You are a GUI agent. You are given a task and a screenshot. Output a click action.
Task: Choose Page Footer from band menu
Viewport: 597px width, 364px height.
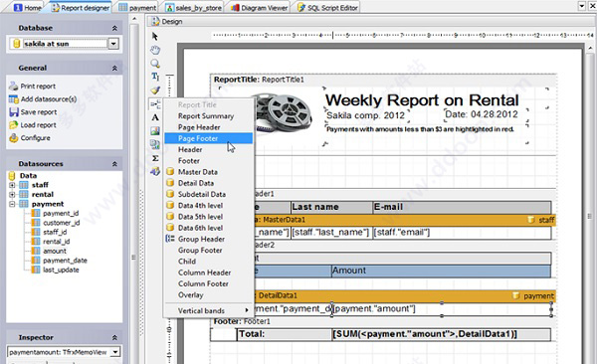point(209,138)
